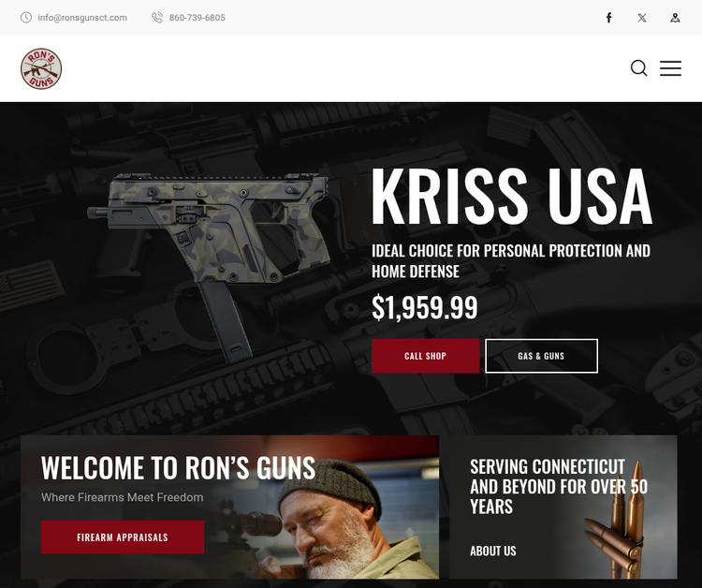This screenshot has height=588, width=702.
Task: Click the Call Shop button
Action: point(425,356)
